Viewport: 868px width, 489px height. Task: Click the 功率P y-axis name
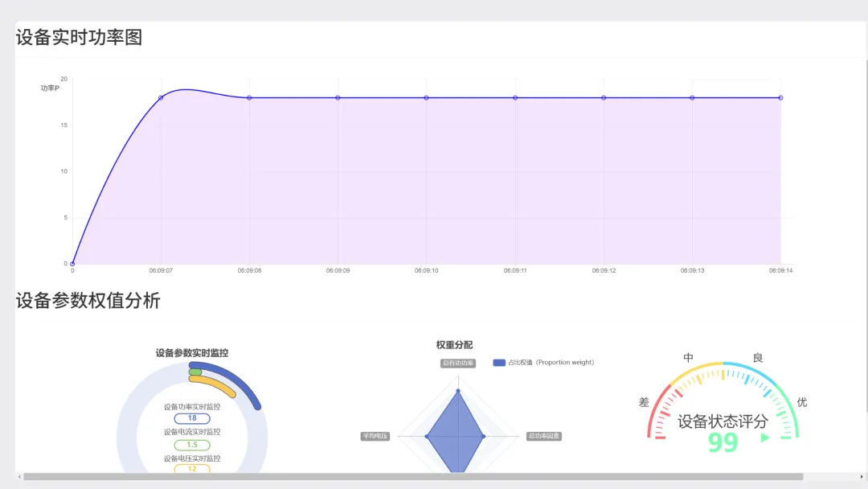tap(50, 88)
